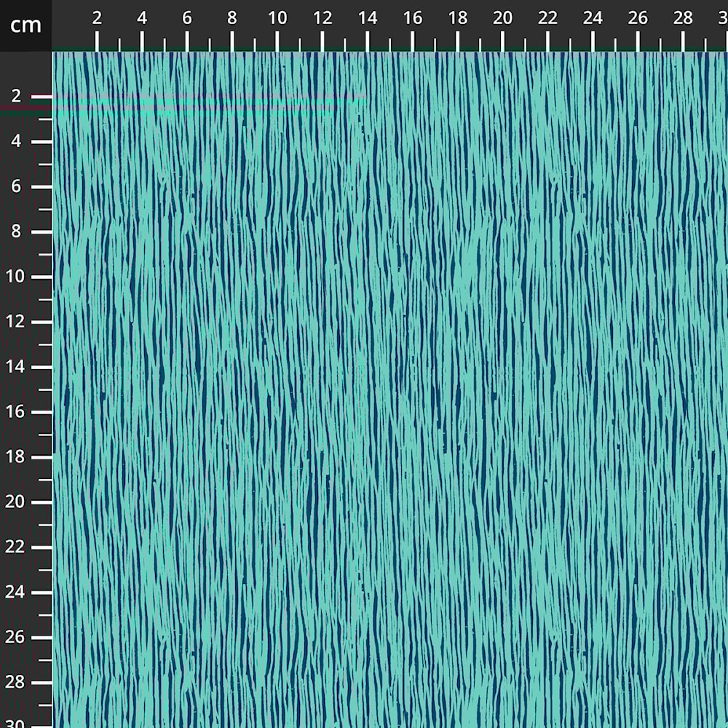Click the 8 mark on the left ruler
728x728 pixels.
(x=17, y=232)
